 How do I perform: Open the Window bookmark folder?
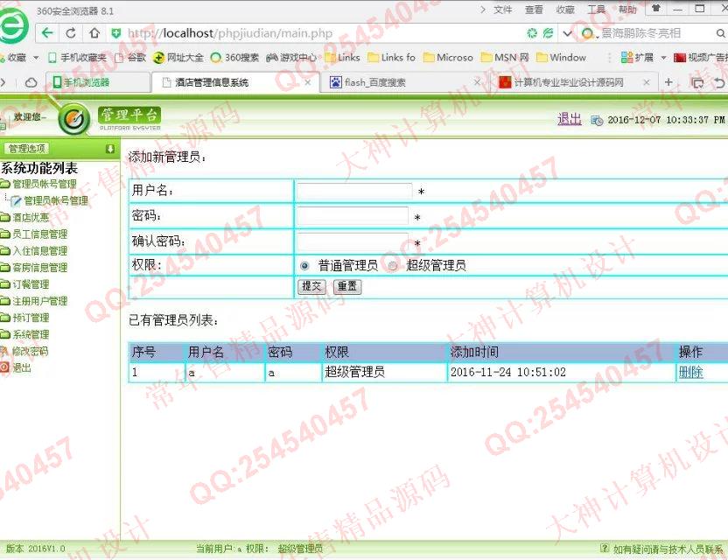(x=562, y=58)
